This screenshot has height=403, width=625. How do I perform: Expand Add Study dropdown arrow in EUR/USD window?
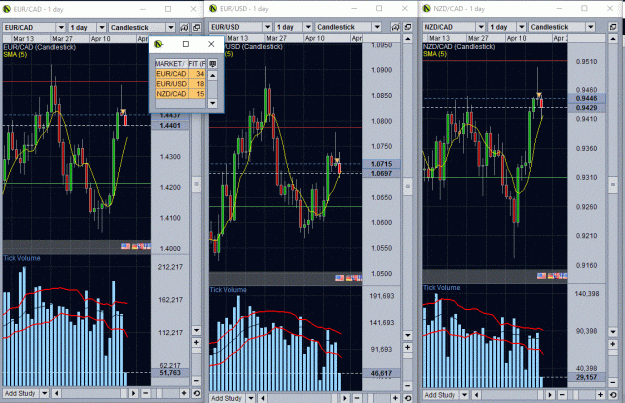[251, 398]
